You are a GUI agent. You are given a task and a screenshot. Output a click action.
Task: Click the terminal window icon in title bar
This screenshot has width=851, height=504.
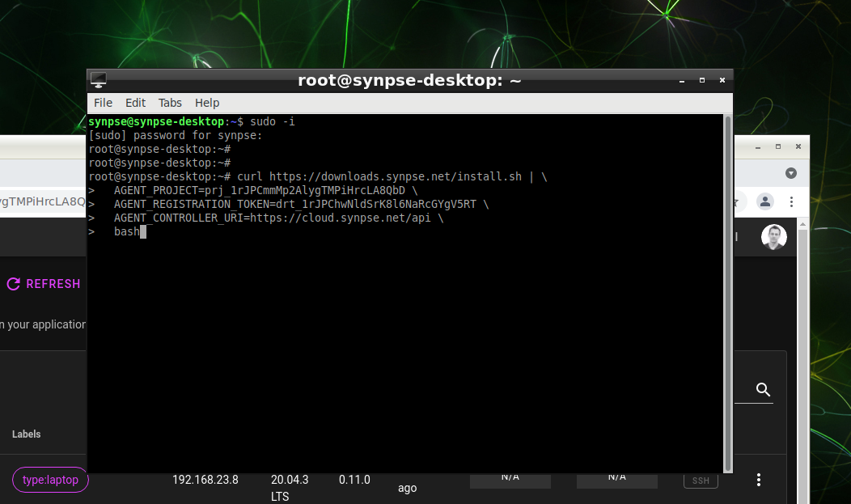pyautogui.click(x=99, y=80)
